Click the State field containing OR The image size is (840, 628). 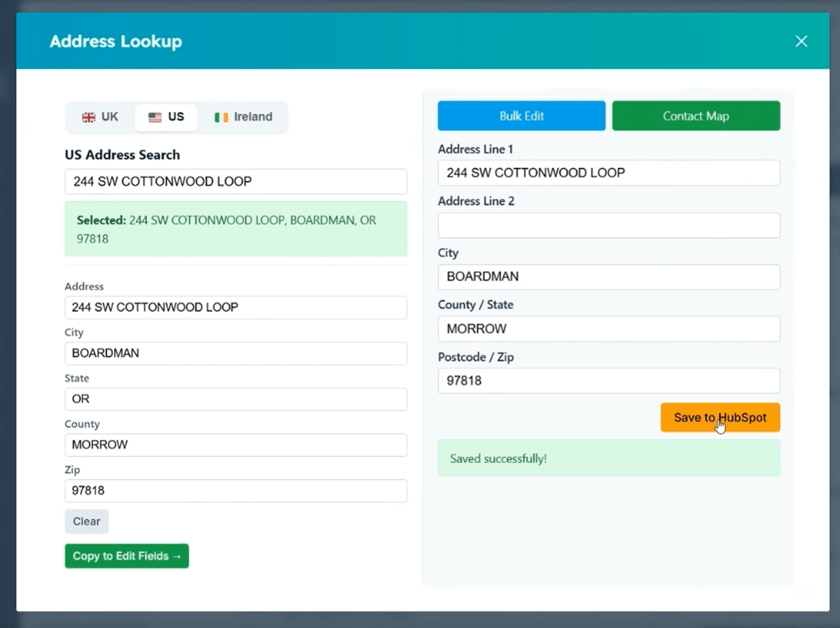tap(236, 399)
